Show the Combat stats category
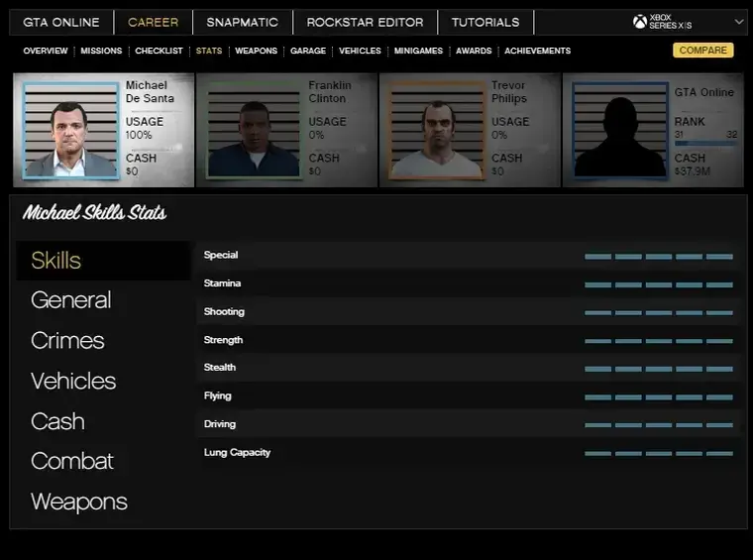Image resolution: width=753 pixels, height=560 pixels. coord(72,461)
